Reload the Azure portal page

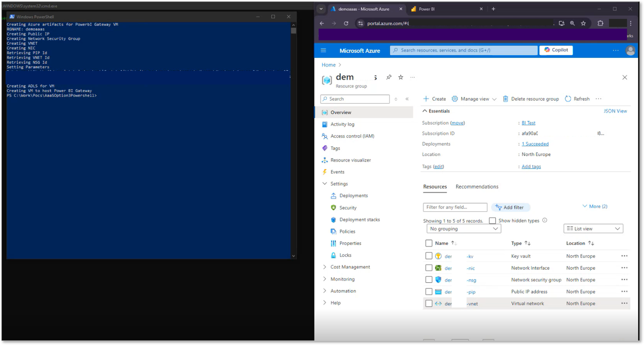[346, 23]
